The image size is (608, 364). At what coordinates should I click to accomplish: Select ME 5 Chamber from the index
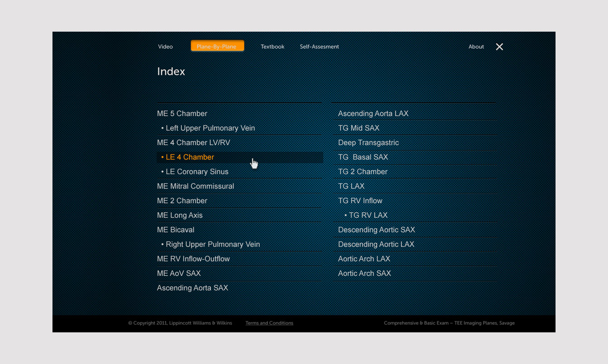pos(182,113)
